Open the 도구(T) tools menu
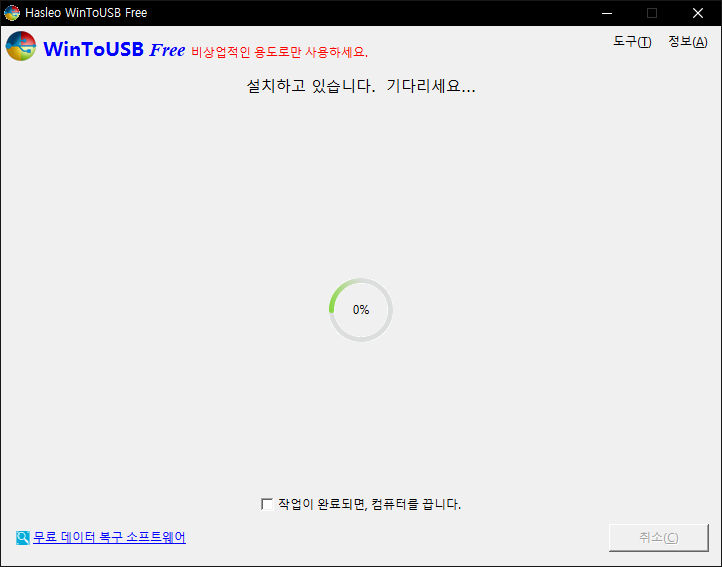Image resolution: width=722 pixels, height=567 pixels. (x=632, y=42)
